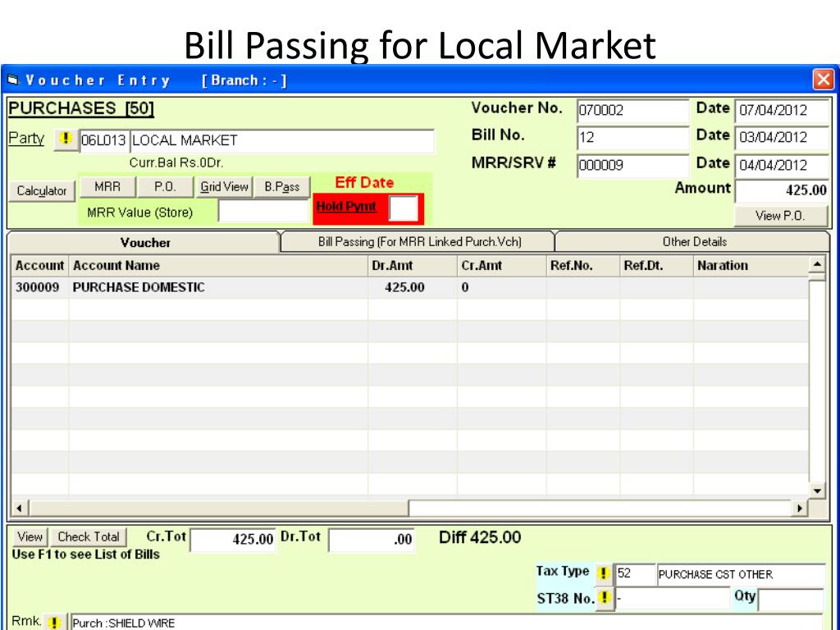Click the Dr.Amt column header
840x630 pixels.
[x=413, y=266]
